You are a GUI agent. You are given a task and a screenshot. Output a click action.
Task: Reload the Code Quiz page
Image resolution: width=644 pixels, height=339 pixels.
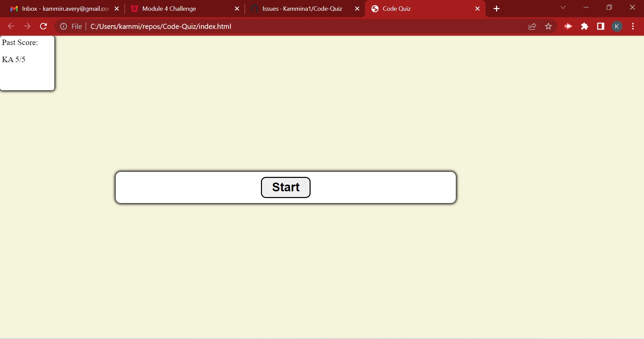click(44, 27)
